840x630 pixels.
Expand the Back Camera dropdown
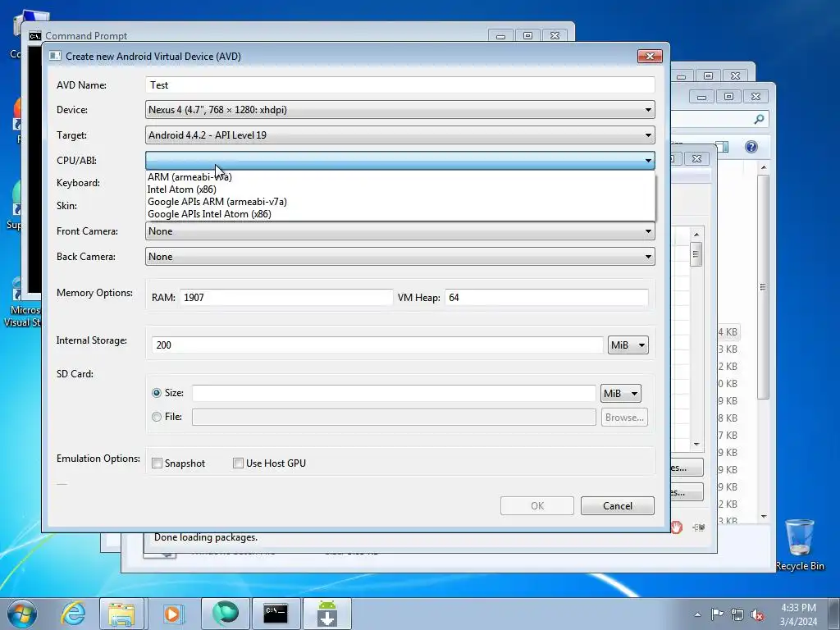[x=399, y=257]
